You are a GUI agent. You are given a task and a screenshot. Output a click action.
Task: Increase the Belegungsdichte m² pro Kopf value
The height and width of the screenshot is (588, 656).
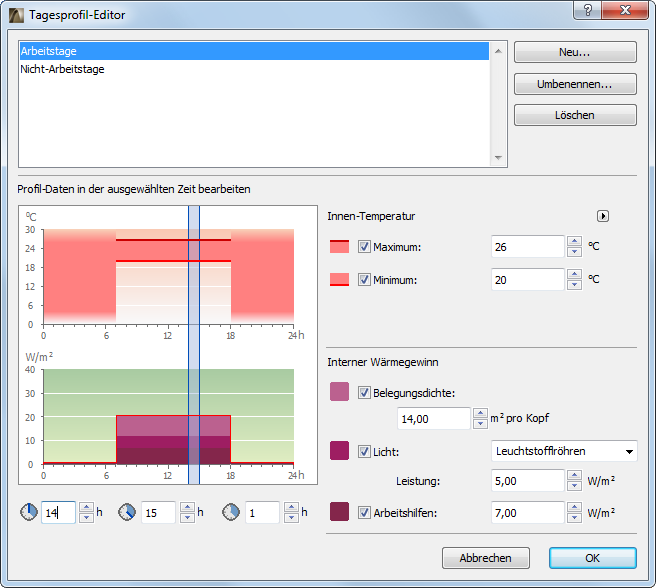pos(480,413)
